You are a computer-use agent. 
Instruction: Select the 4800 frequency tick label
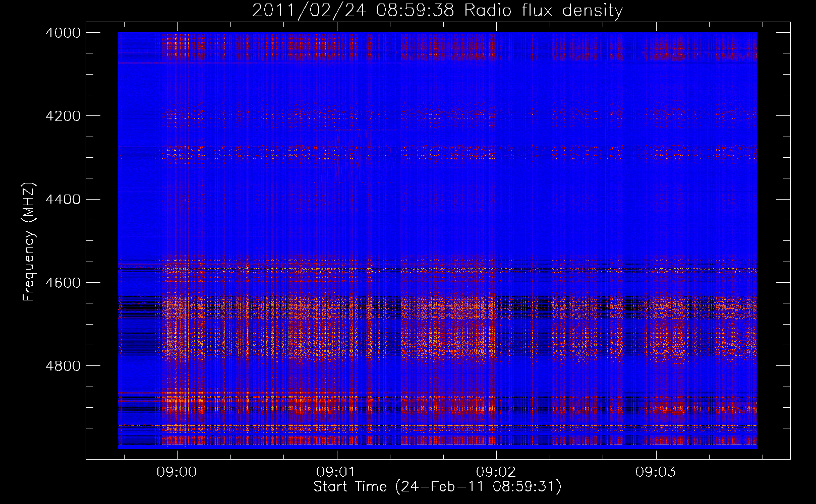pyautogui.click(x=63, y=366)
